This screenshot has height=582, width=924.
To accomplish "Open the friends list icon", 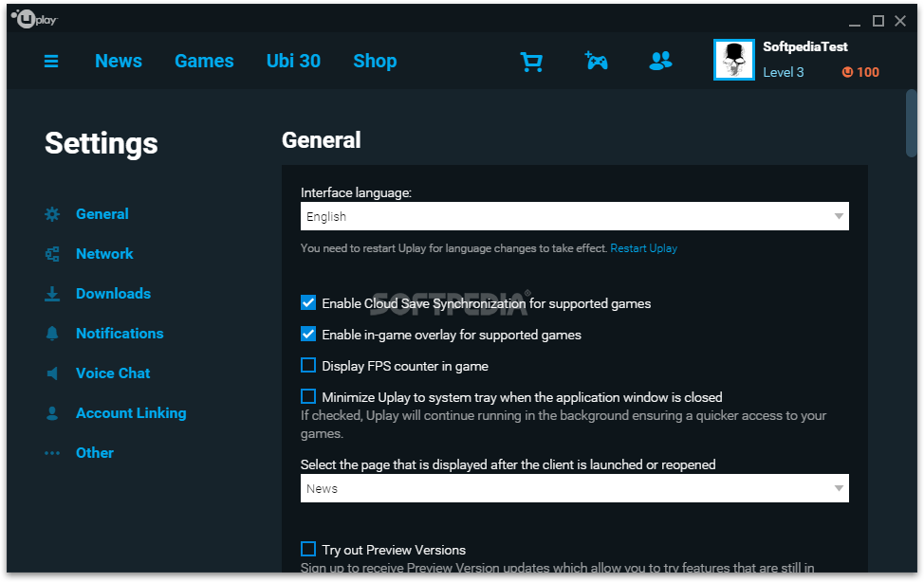I will pos(660,61).
